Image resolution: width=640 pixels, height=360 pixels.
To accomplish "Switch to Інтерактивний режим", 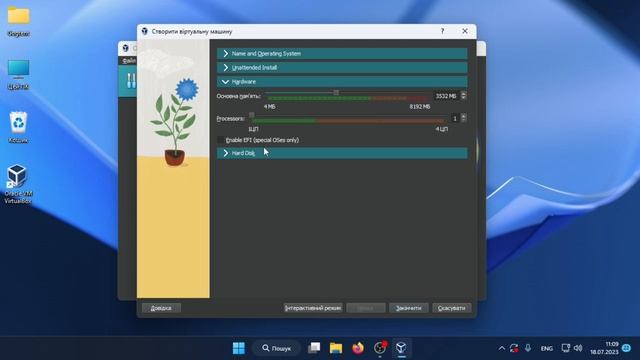I will tap(313, 308).
